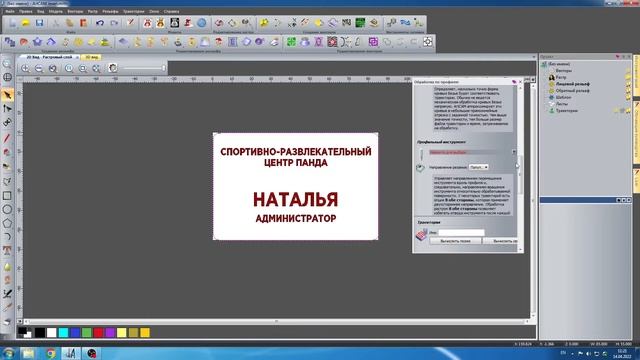Viewport: 640px width, 360px height.
Task: Click the purple nested squares offset icon
Action: [373, 42]
